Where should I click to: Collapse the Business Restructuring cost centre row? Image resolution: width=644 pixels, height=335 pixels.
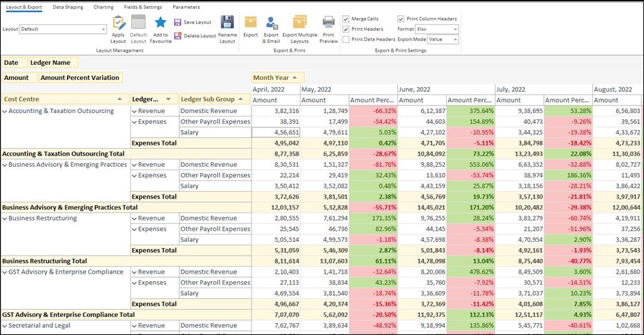click(x=5, y=219)
